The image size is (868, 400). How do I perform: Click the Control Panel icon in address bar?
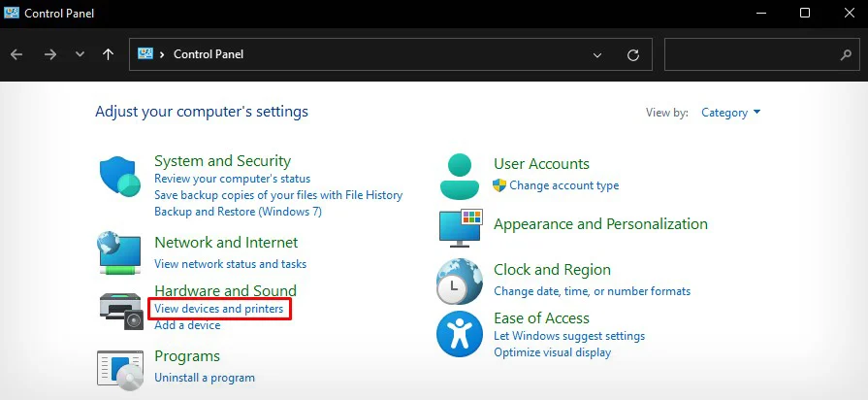145,53
